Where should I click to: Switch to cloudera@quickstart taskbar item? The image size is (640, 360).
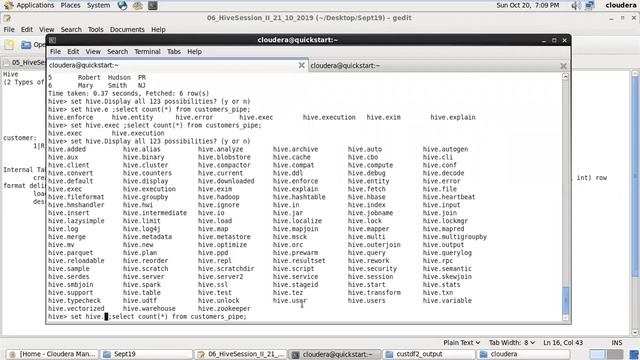tap(335, 354)
